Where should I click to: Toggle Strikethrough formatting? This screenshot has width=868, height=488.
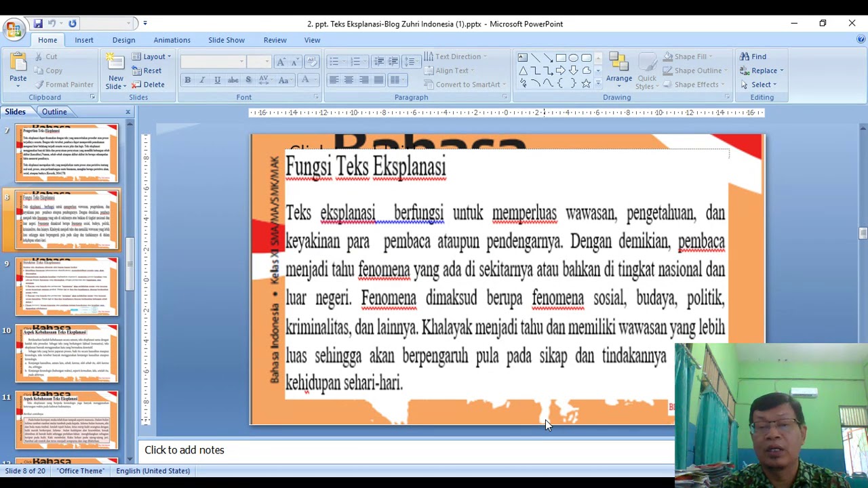(x=233, y=80)
